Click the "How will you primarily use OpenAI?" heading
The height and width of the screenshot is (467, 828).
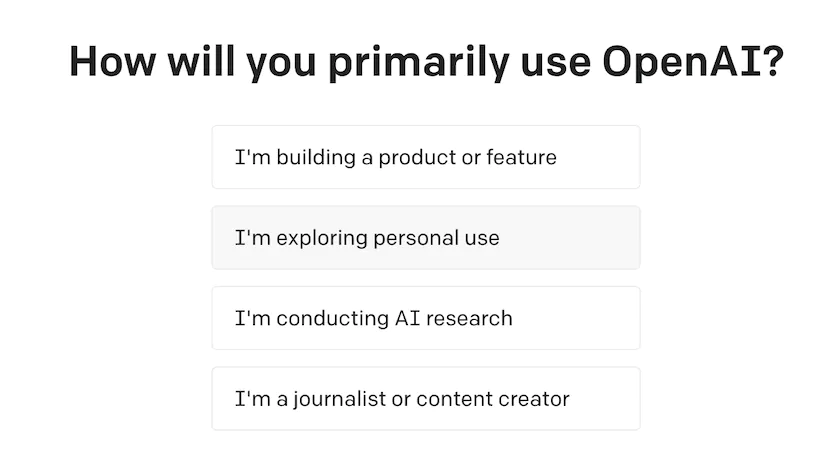point(425,61)
